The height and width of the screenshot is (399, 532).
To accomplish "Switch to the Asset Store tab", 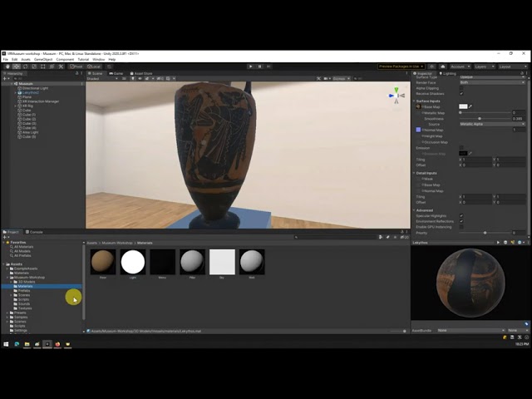I will 141,73.
